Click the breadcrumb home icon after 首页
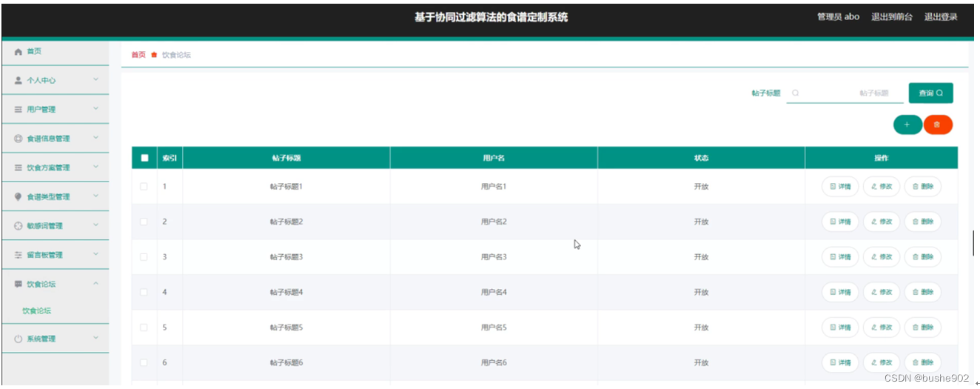980x389 pixels. click(x=154, y=55)
